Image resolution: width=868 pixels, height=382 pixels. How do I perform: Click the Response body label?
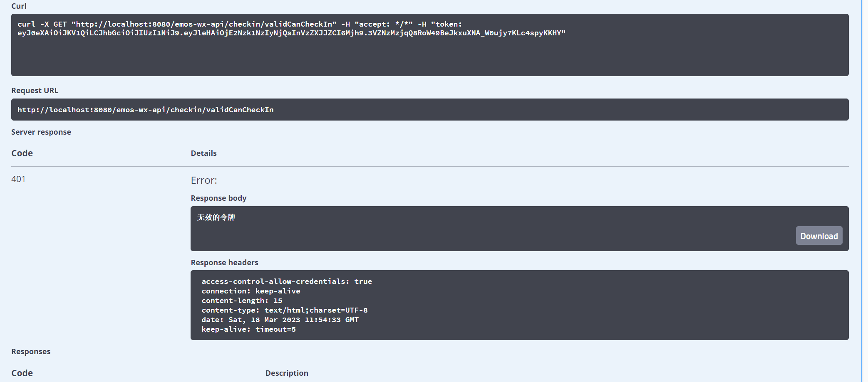(x=218, y=198)
